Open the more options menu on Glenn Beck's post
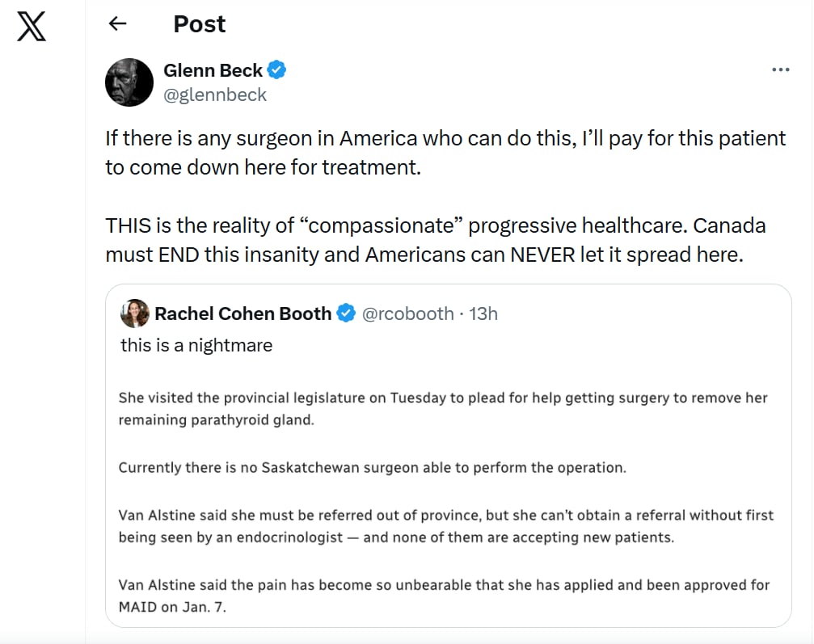 click(x=781, y=69)
